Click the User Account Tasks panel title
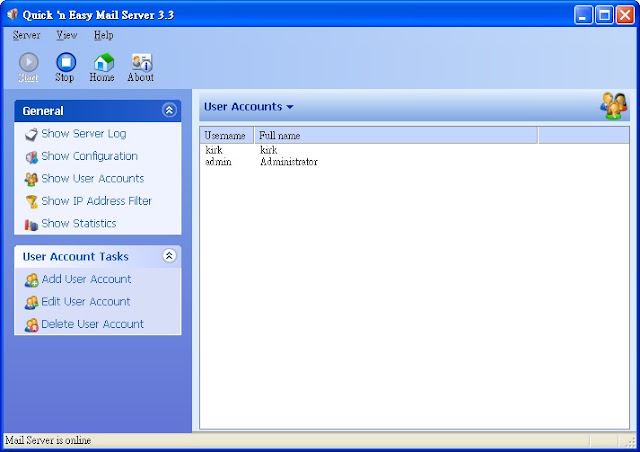The height and width of the screenshot is (452, 640). pos(76,256)
